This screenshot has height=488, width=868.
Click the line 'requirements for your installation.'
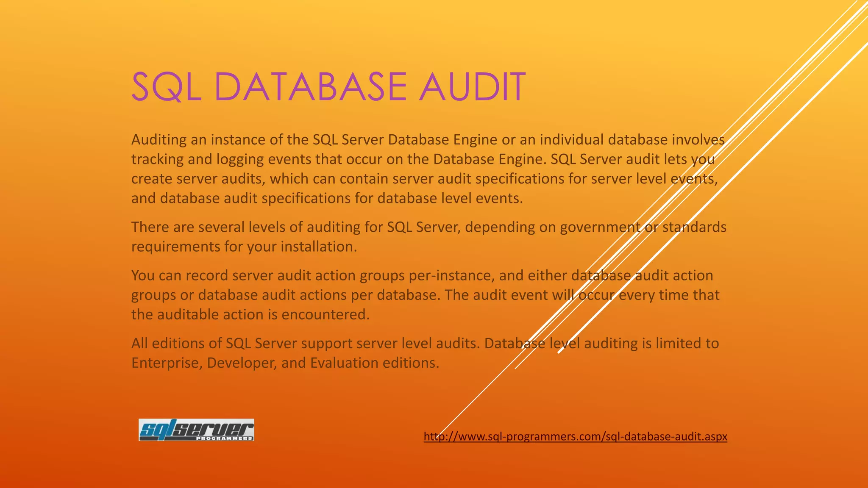coord(244,247)
